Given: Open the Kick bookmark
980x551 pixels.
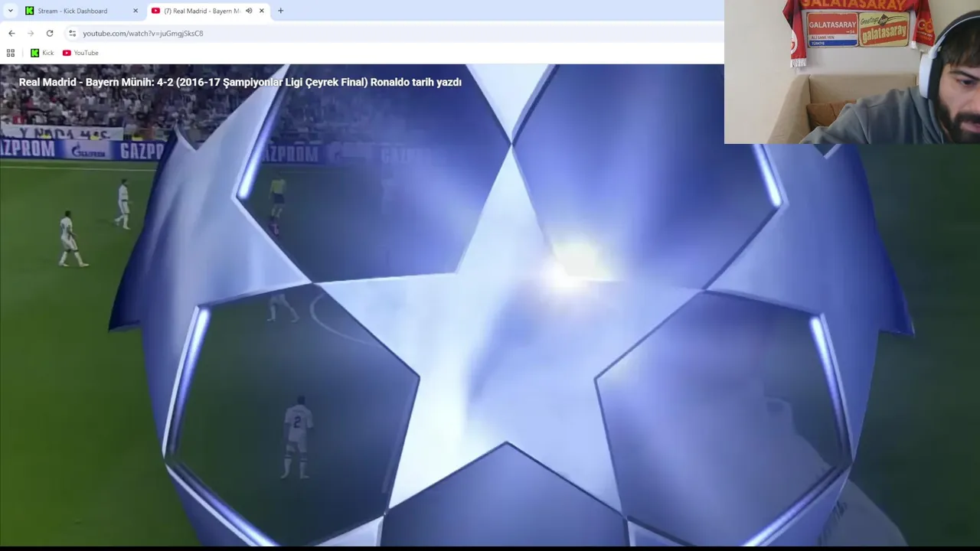Looking at the screenshot, I should (42, 53).
